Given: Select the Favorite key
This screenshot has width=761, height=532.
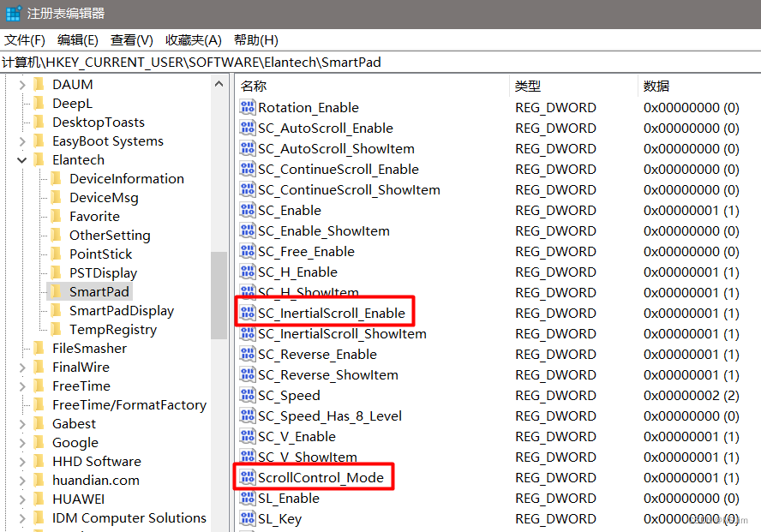Looking at the screenshot, I should tap(94, 216).
